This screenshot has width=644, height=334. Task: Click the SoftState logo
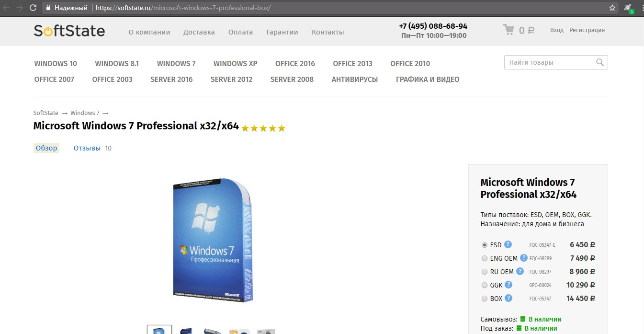[69, 31]
